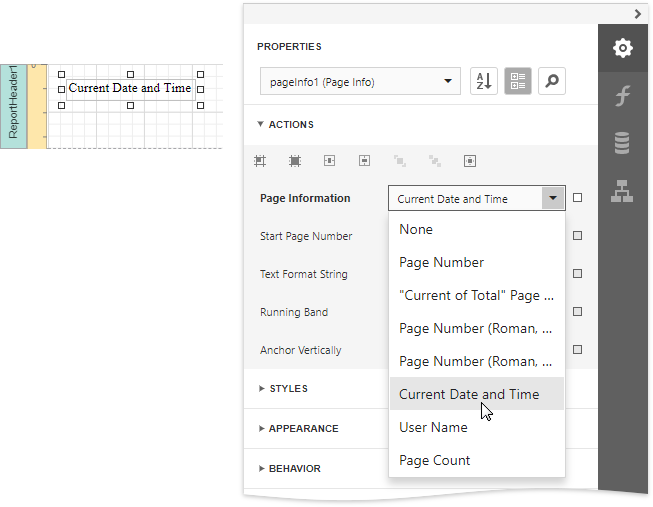Click the first fit-bounds action icon

click(x=260, y=160)
